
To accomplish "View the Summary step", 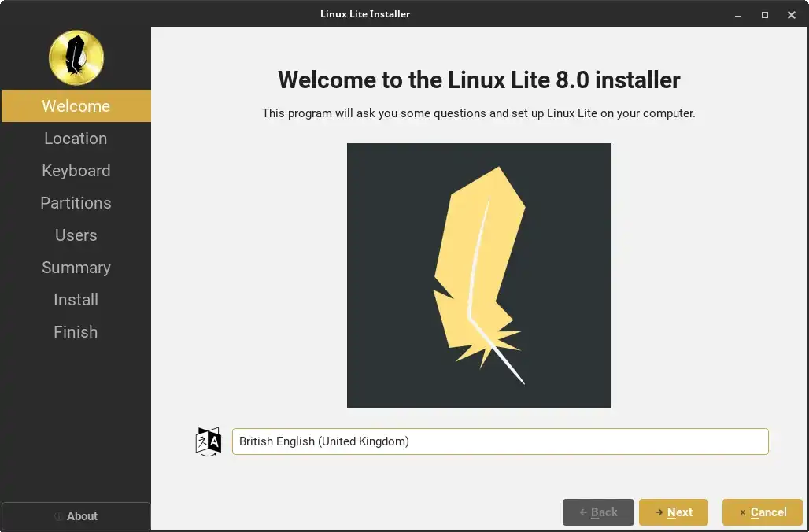I will [76, 268].
